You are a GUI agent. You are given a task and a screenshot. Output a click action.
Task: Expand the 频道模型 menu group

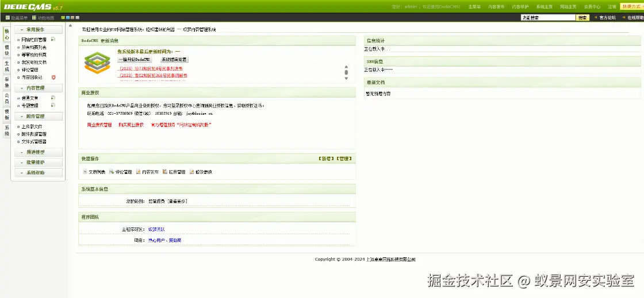pyautogui.click(x=39, y=152)
